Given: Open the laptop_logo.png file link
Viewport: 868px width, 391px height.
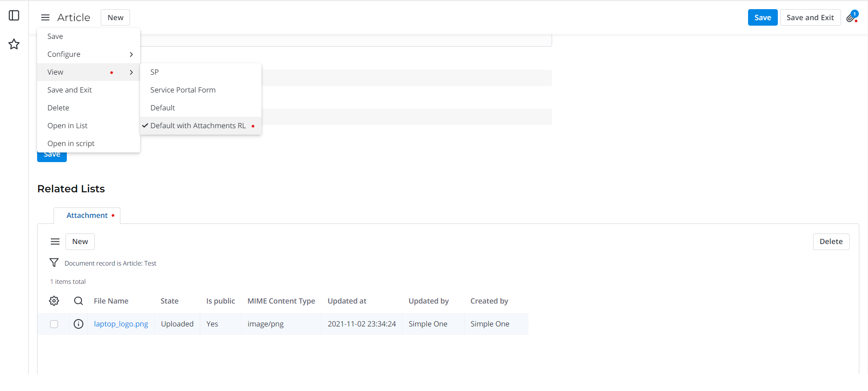Looking at the screenshot, I should [x=121, y=324].
